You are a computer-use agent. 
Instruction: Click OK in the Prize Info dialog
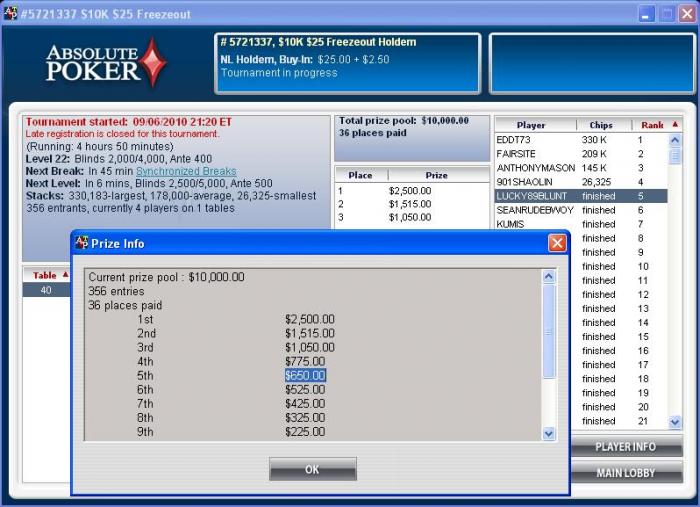click(x=312, y=469)
